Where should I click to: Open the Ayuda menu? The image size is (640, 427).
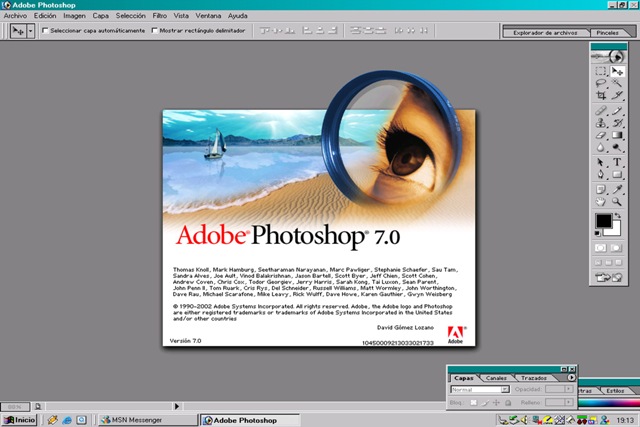[x=238, y=16]
